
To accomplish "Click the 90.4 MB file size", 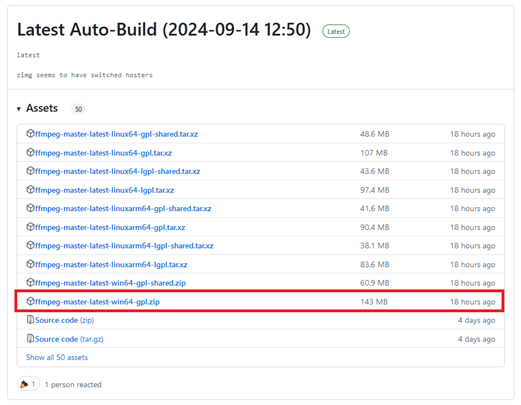I will pyautogui.click(x=375, y=227).
